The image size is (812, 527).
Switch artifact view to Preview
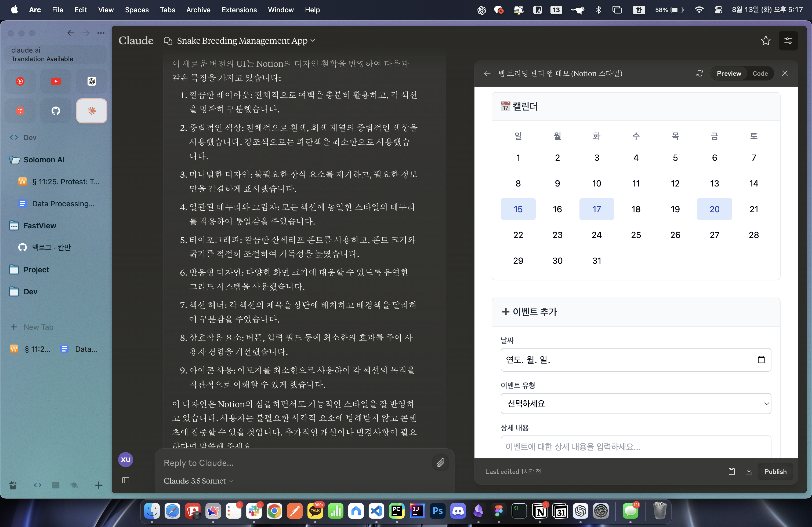(729, 73)
